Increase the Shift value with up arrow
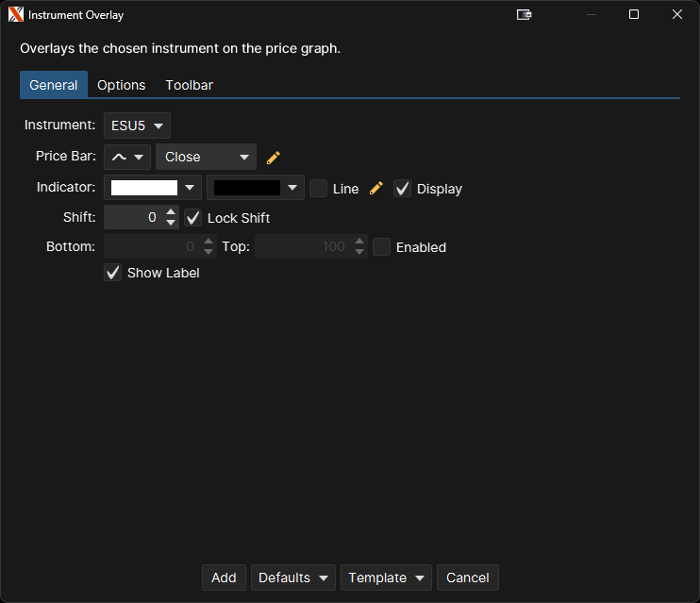700x603 pixels. [171, 212]
